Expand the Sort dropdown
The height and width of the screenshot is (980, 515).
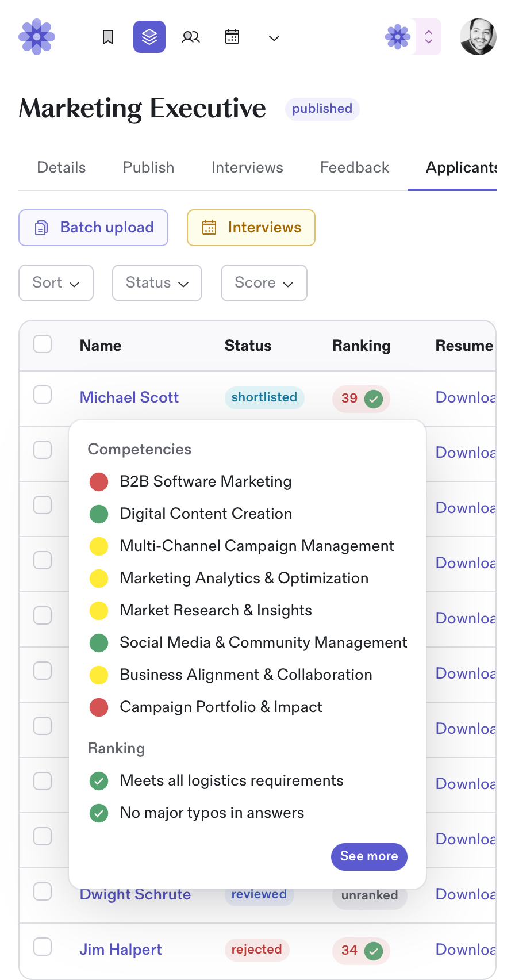click(56, 283)
